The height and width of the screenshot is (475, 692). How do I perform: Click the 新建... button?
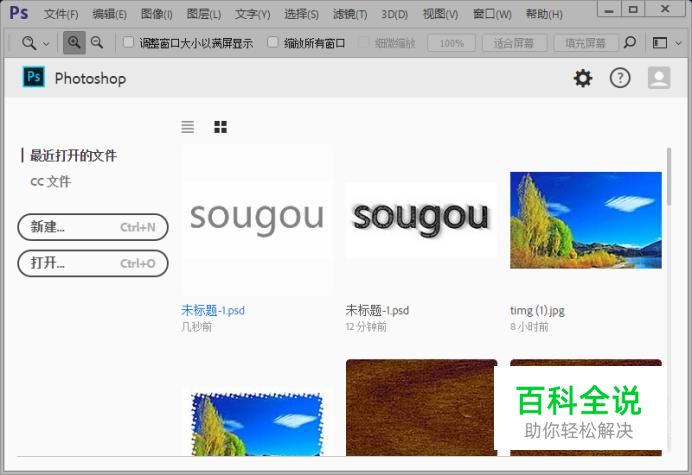pos(93,227)
